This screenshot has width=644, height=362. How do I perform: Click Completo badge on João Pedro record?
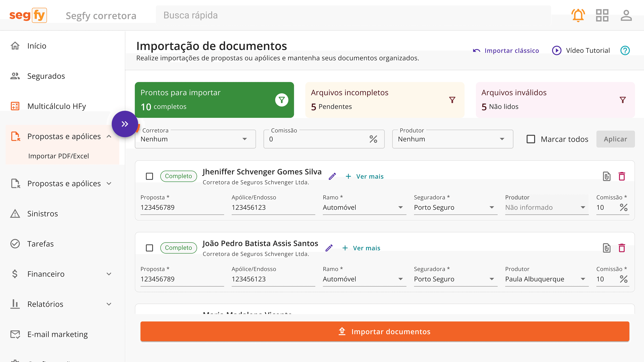tap(178, 248)
